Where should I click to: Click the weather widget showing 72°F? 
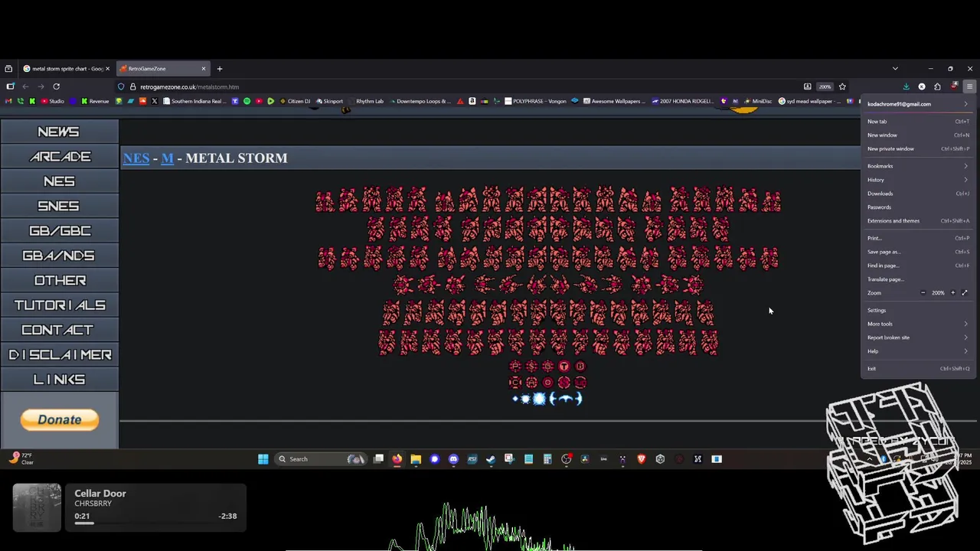pyautogui.click(x=21, y=458)
